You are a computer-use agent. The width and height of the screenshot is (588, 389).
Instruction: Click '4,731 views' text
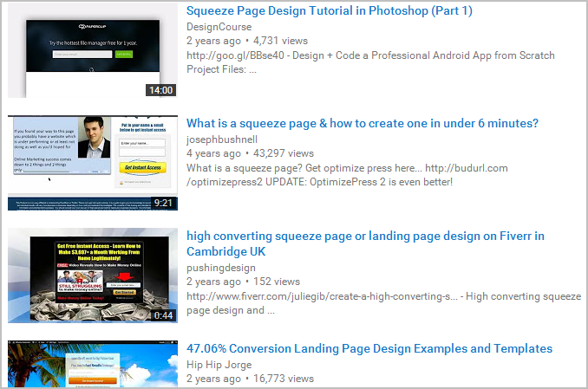click(x=280, y=41)
